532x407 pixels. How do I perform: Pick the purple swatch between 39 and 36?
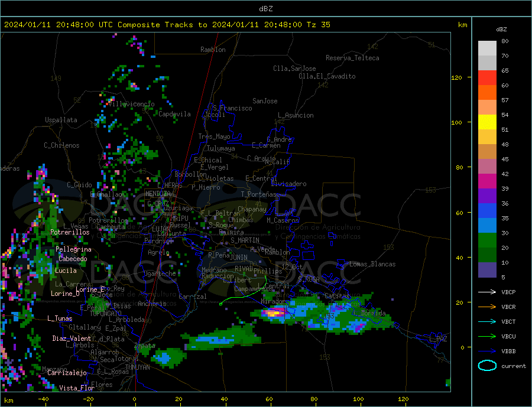487,196
